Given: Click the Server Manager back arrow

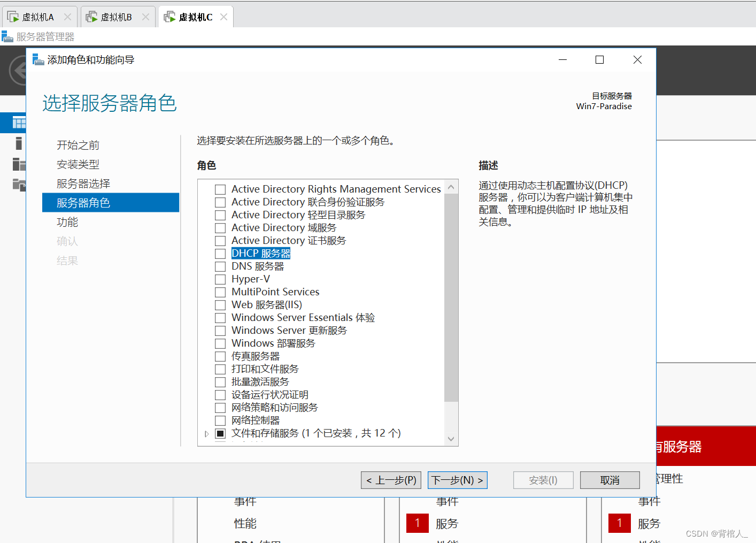Looking at the screenshot, I should (x=18, y=71).
